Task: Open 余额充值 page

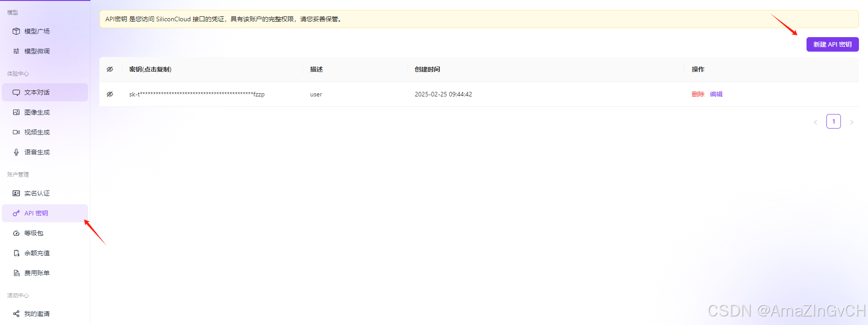Action: (45, 253)
